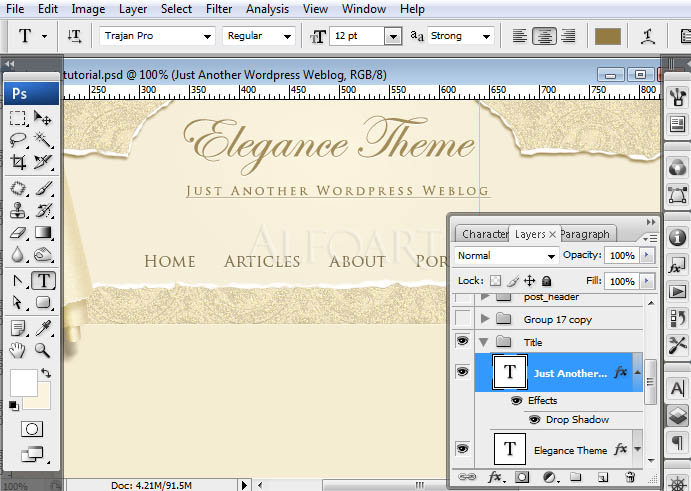The image size is (691, 491).
Task: Switch to the Paragraph tab
Action: tap(586, 234)
